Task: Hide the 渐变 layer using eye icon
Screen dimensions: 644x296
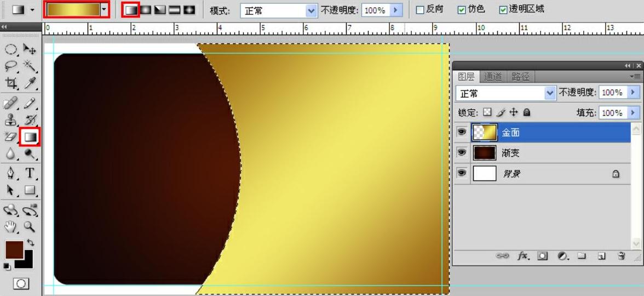Action: coord(462,152)
